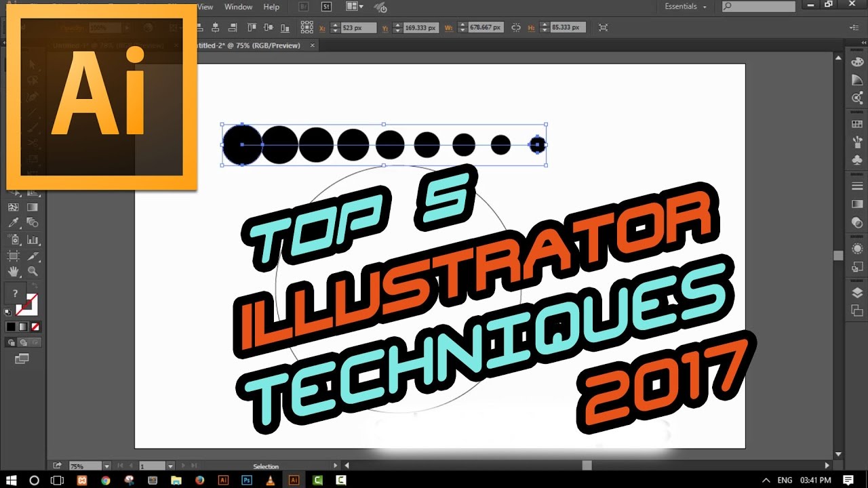Image resolution: width=868 pixels, height=488 pixels.
Task: Click vertical align top icon
Action: [x=252, y=27]
